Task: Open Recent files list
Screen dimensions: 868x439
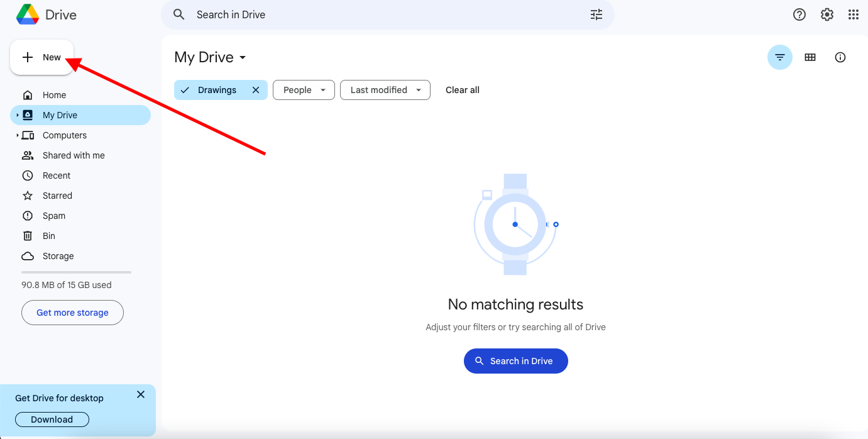Action: pos(80,175)
